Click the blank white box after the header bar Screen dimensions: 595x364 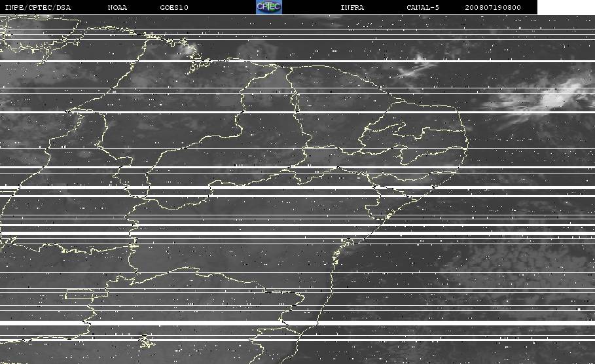(x=566, y=7)
